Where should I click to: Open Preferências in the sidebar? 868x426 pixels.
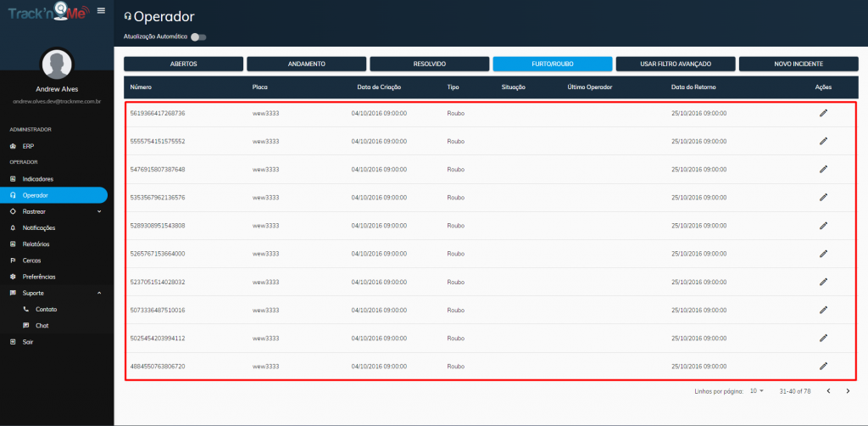click(x=53, y=277)
